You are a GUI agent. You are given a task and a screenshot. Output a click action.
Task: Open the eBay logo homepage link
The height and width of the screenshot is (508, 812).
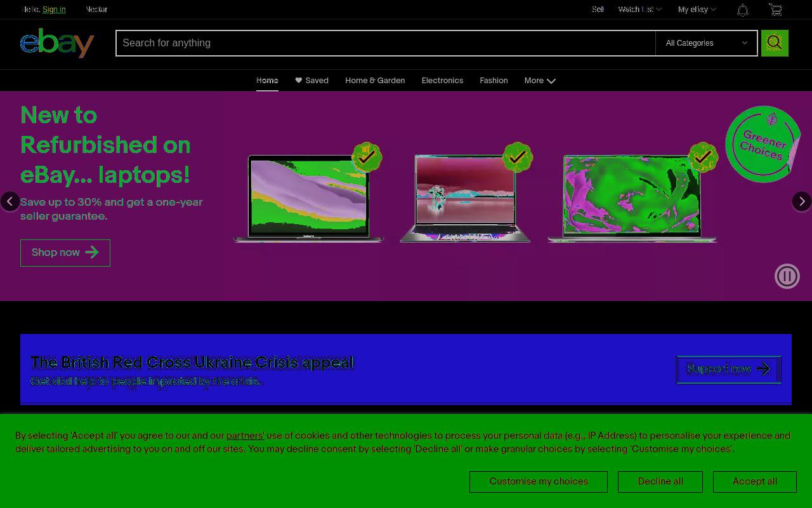57,43
